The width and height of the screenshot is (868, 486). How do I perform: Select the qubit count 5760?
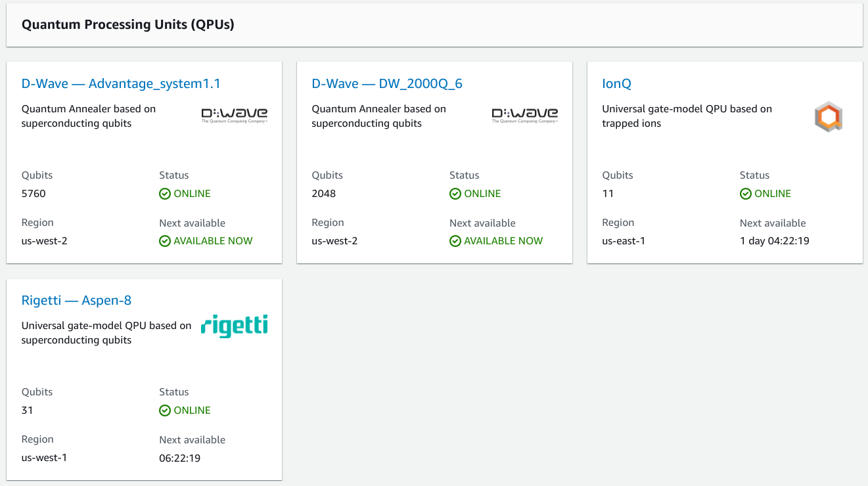pyautogui.click(x=34, y=194)
